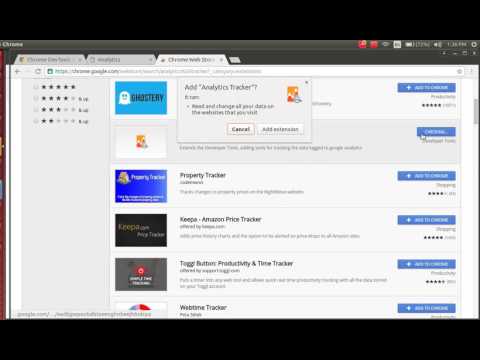480x360 pixels.
Task: Reload the current page
Action: coord(38,71)
